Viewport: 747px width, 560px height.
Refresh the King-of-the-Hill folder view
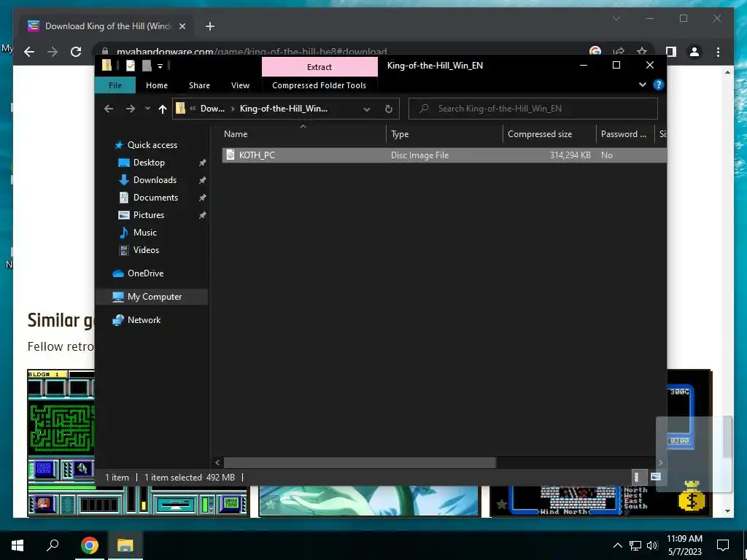389,109
